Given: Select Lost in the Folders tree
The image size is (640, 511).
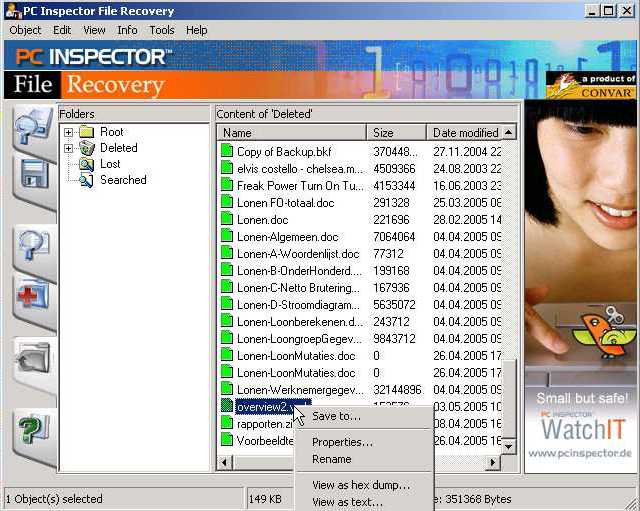Looking at the screenshot, I should pyautogui.click(x=110, y=164).
